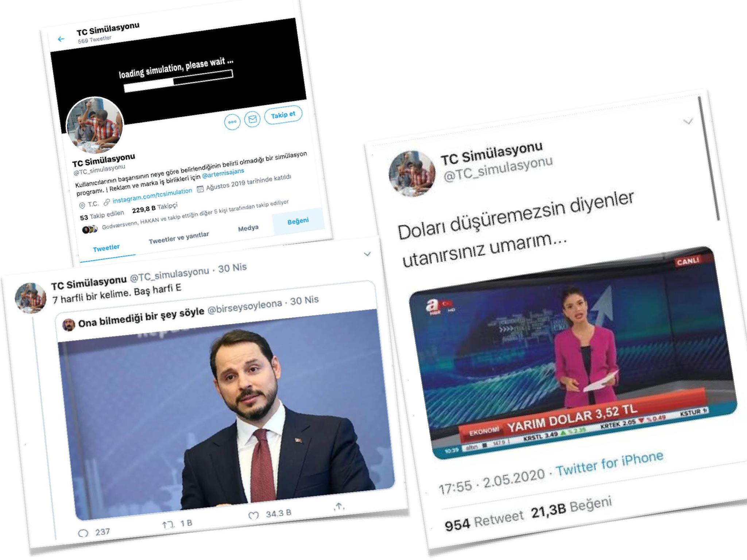The image size is (747, 560).
Task: Click the share upload icon on tweet
Action: (x=339, y=506)
